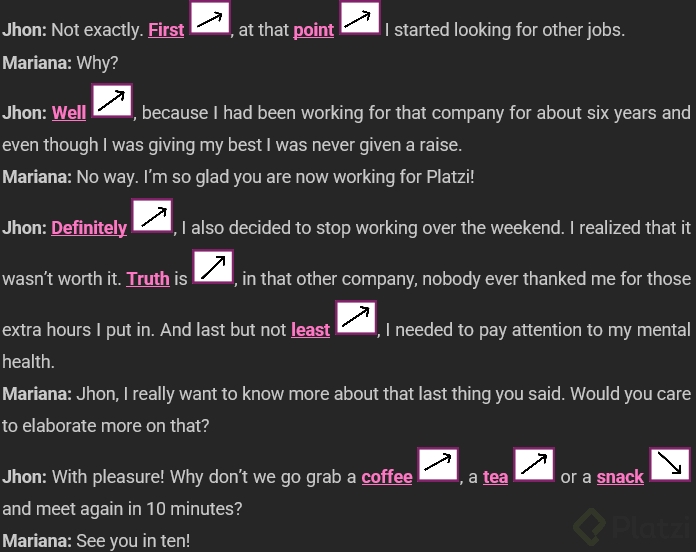This screenshot has width=696, height=552.
Task: Click the rising arrow icon after "coffee"
Action: pyautogui.click(x=438, y=466)
